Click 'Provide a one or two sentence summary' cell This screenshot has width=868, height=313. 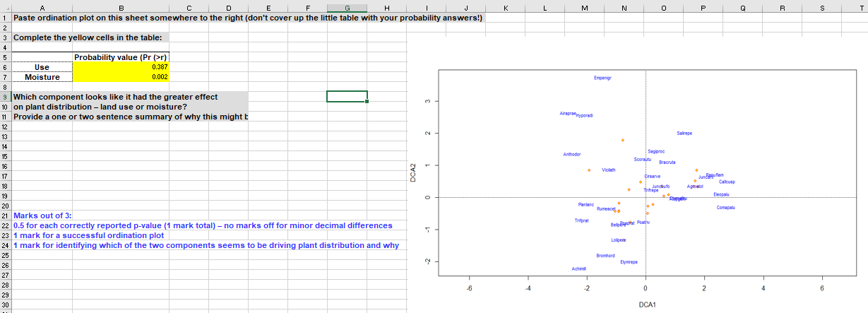[x=130, y=117]
